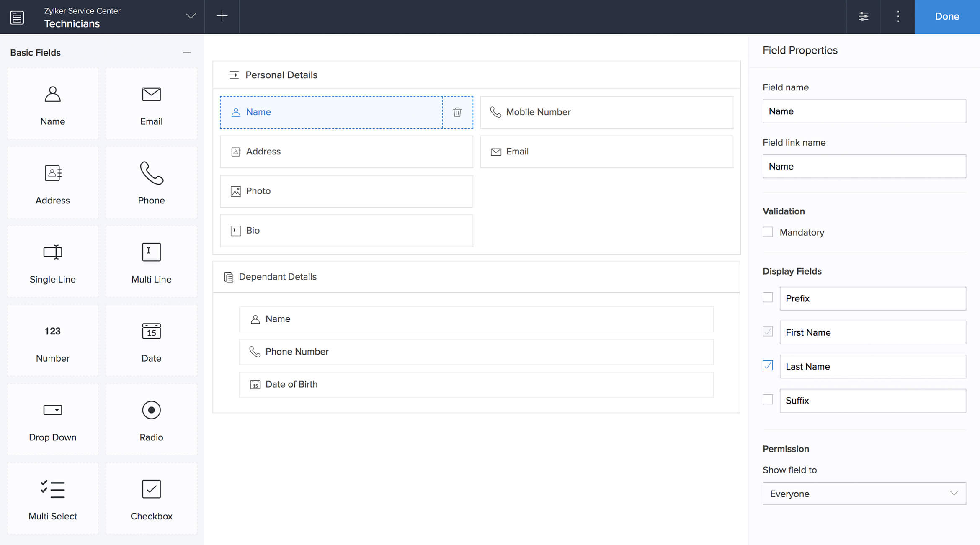Click Done to save the form
The image size is (980, 545).
[x=947, y=16]
